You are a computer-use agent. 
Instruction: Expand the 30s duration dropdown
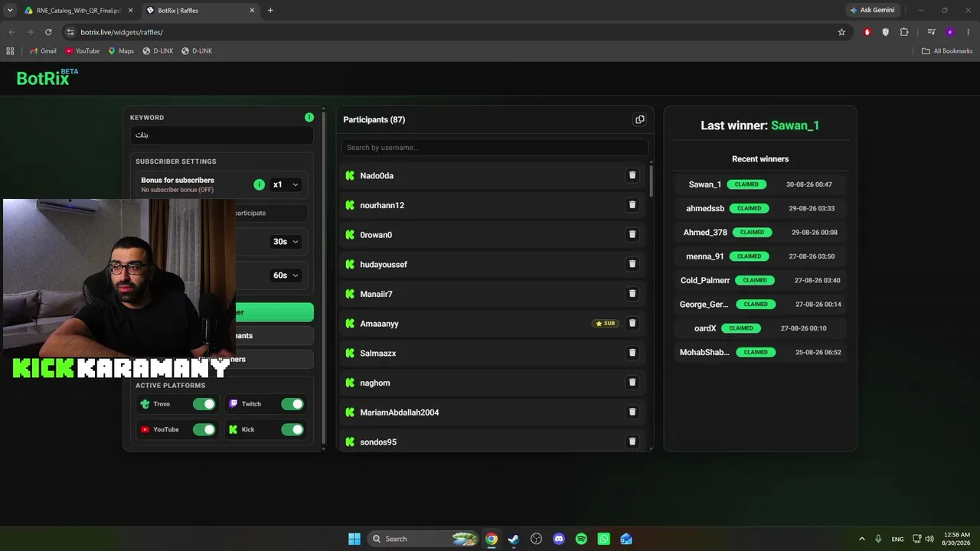point(286,242)
